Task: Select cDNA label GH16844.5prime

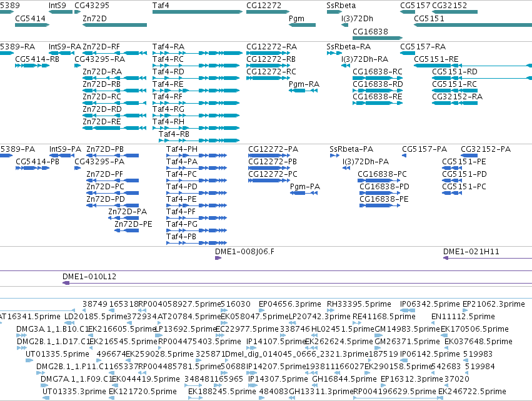Action: point(344,379)
